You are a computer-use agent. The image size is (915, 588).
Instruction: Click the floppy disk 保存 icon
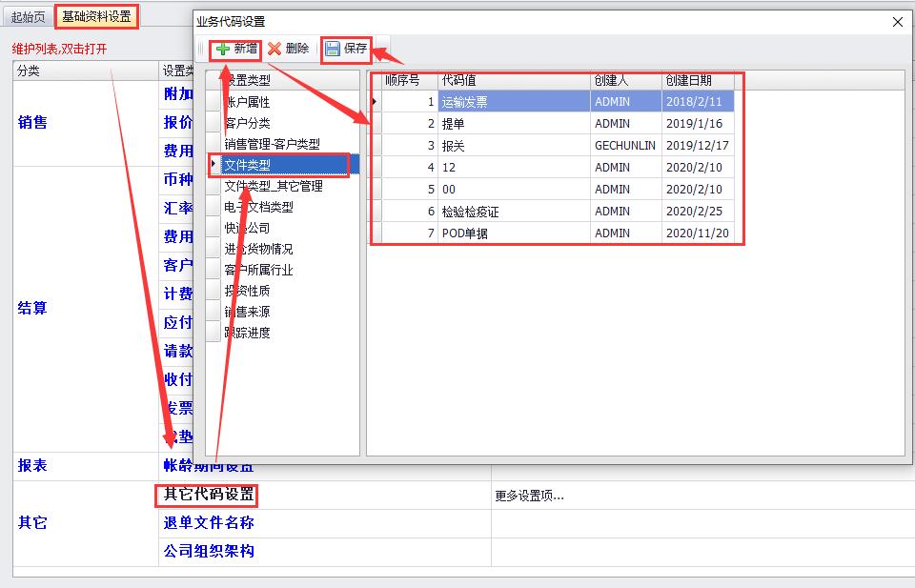[333, 49]
